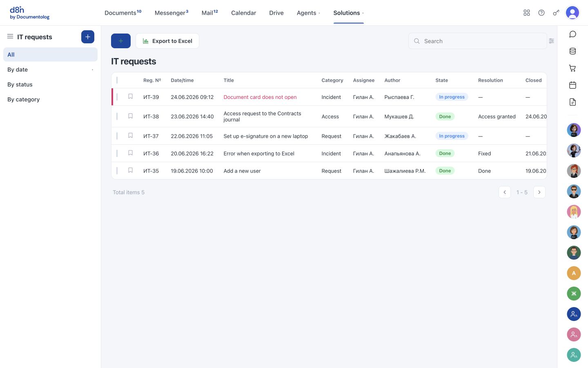Sort by State column header
588x368 pixels.
click(x=442, y=80)
